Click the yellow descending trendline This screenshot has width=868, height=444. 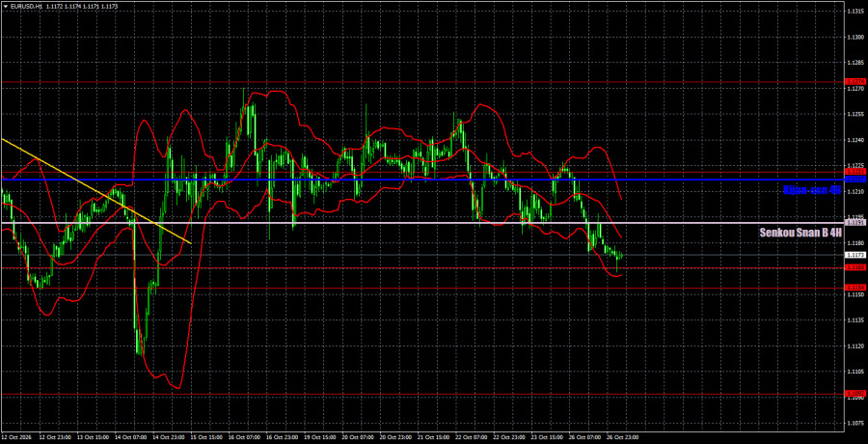click(x=96, y=191)
